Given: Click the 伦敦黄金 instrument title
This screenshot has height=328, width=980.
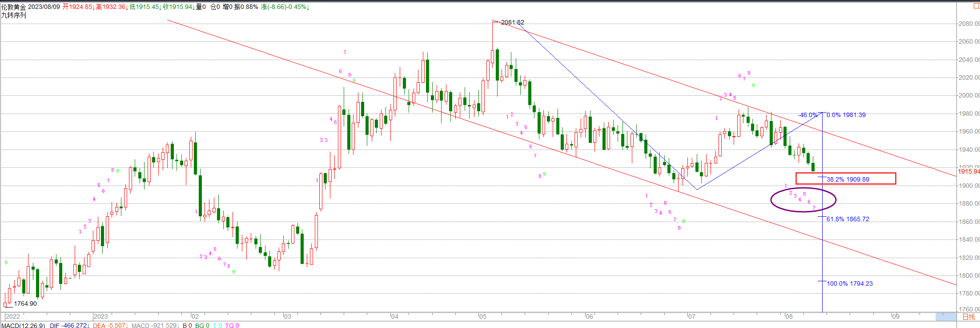Looking at the screenshot, I should pyautogui.click(x=13, y=7).
